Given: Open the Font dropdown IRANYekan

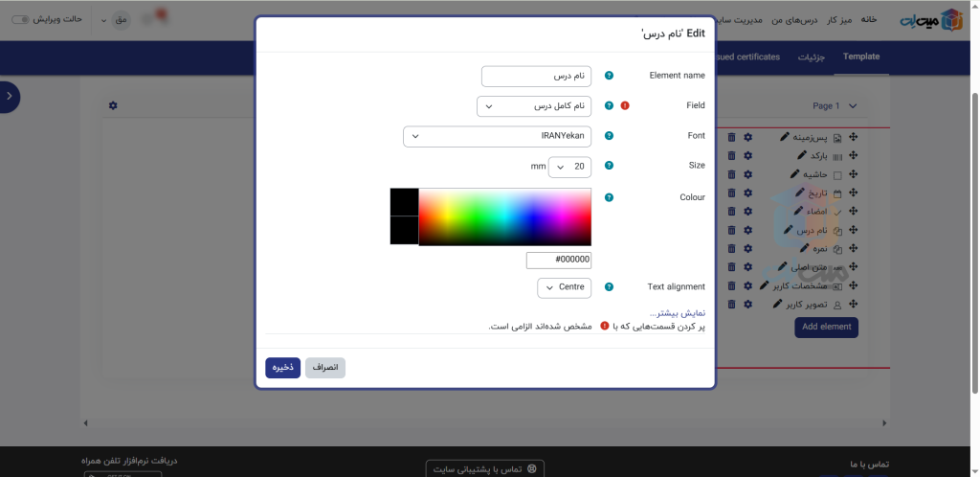Looking at the screenshot, I should (497, 136).
